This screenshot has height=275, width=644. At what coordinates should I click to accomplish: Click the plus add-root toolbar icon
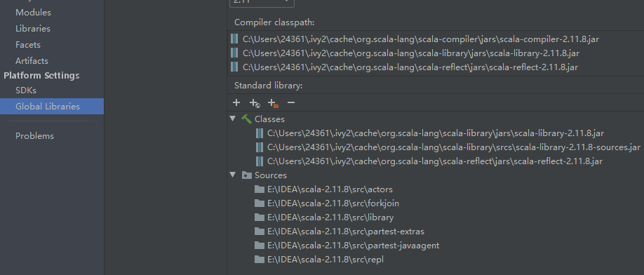coord(236,102)
